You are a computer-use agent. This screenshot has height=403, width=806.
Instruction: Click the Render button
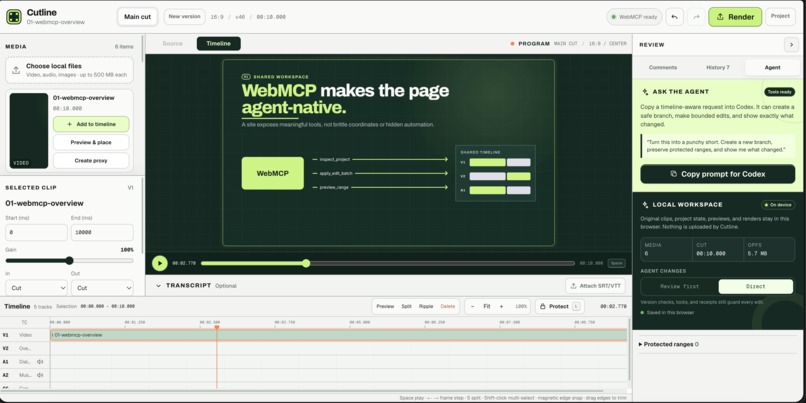coord(735,17)
